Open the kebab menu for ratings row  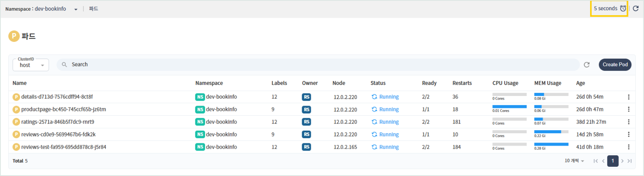pyautogui.click(x=628, y=122)
